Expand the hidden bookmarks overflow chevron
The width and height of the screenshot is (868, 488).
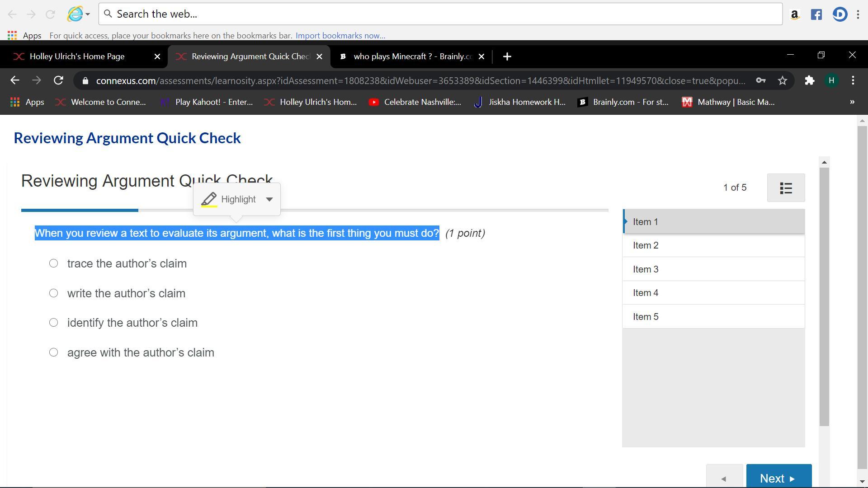pos(852,102)
